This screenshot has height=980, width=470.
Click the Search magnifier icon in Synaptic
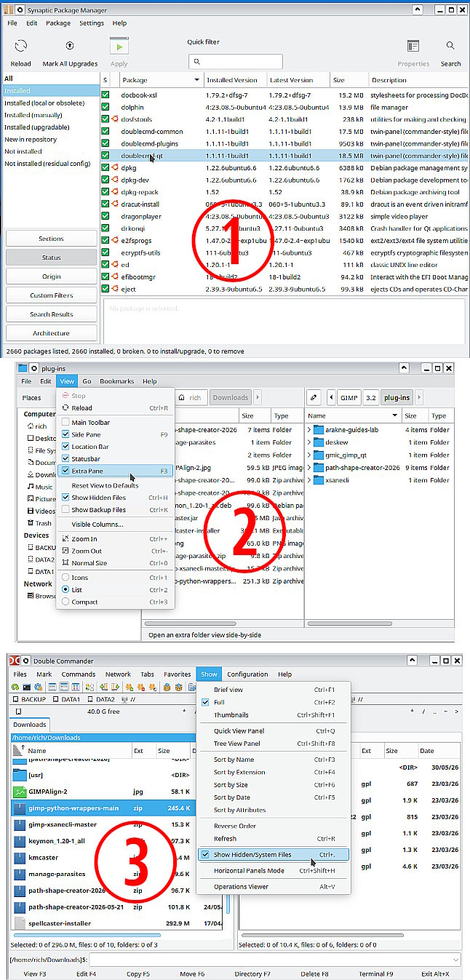[x=450, y=46]
